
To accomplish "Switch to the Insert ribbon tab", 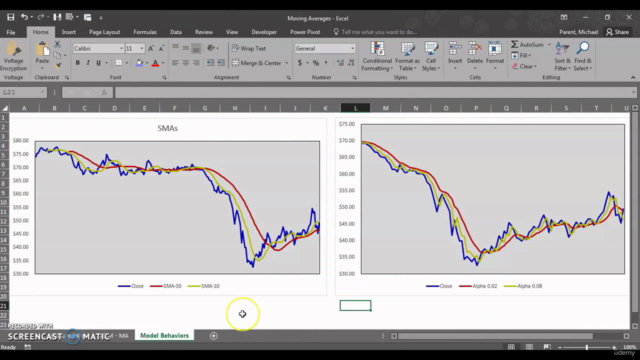I will (x=69, y=32).
